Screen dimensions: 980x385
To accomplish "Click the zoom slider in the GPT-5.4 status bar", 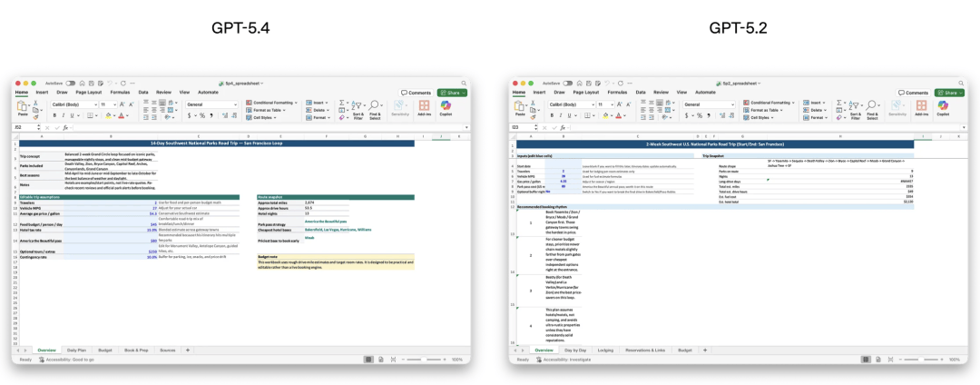I will pos(426,360).
